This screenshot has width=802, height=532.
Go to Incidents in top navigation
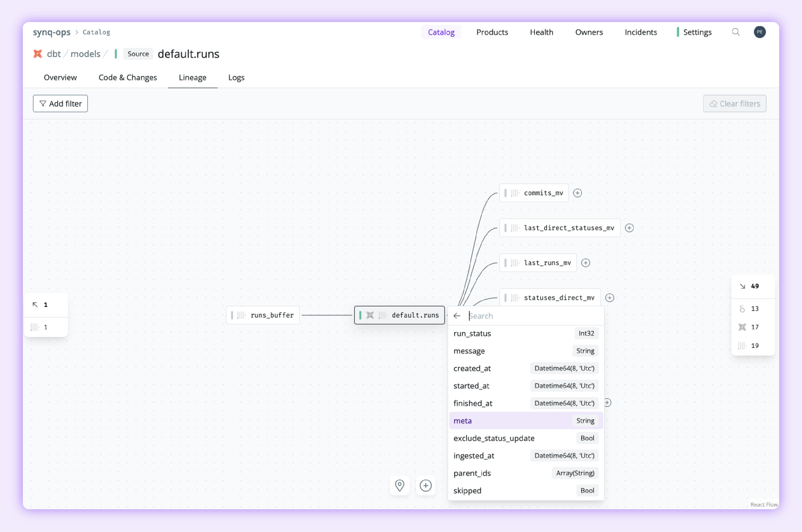coord(641,32)
